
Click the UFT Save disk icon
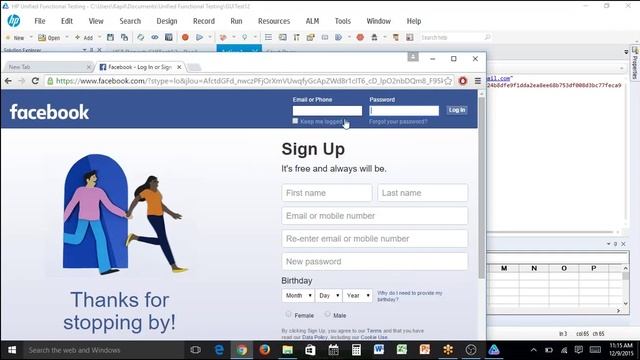pos(110,38)
